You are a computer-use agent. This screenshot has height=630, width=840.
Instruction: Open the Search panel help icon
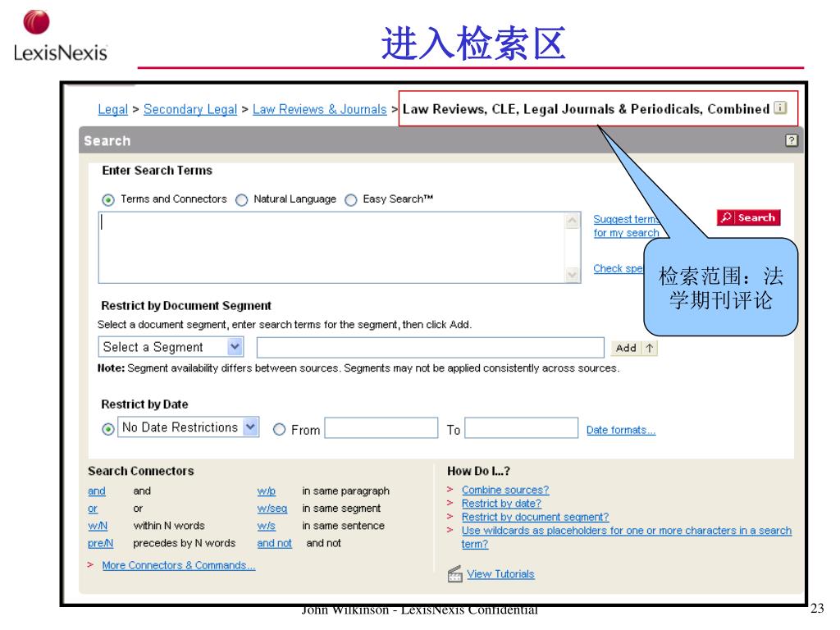(x=792, y=140)
